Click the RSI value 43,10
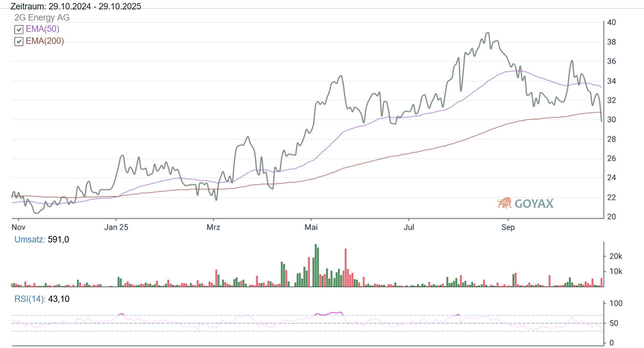The width and height of the screenshot is (644, 348). click(x=59, y=299)
